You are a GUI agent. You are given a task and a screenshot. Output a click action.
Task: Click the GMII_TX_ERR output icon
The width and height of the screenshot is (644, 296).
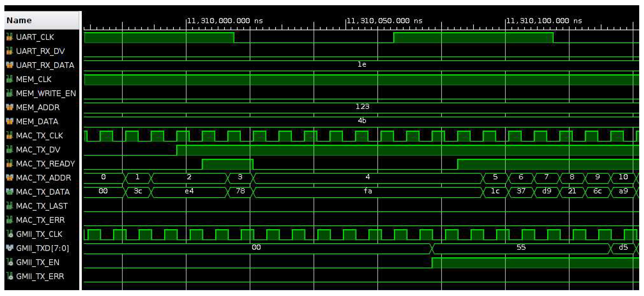coord(9,276)
